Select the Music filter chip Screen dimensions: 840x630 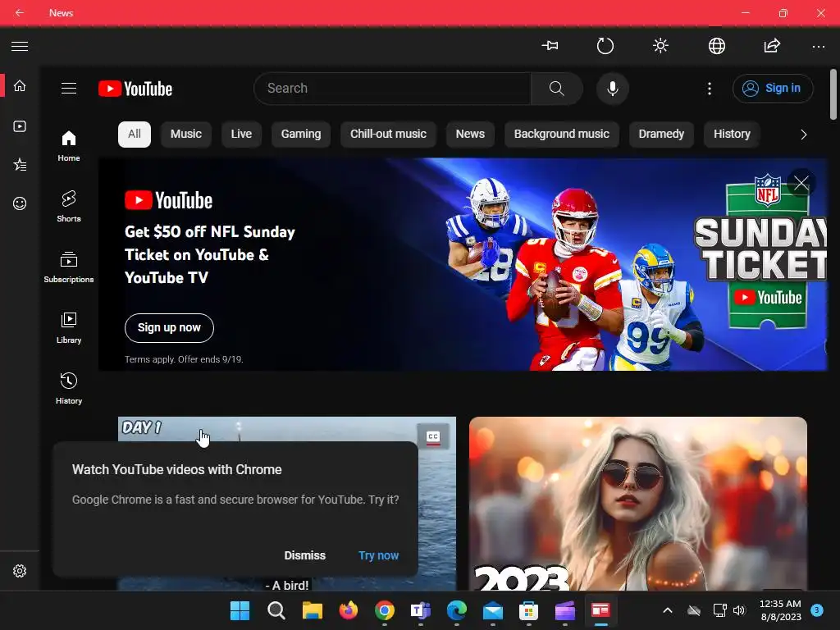(x=186, y=134)
